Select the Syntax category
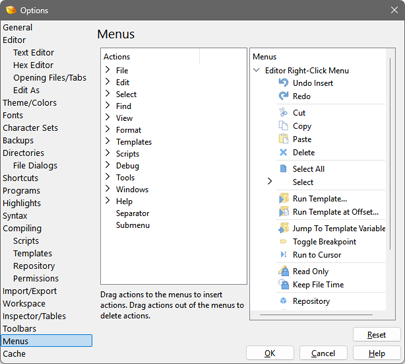 click(15, 216)
